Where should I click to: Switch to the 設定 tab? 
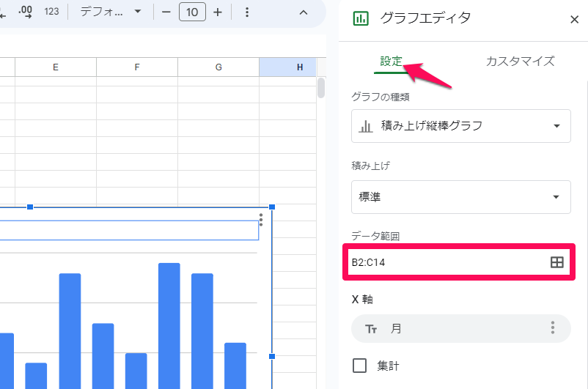[x=391, y=61]
